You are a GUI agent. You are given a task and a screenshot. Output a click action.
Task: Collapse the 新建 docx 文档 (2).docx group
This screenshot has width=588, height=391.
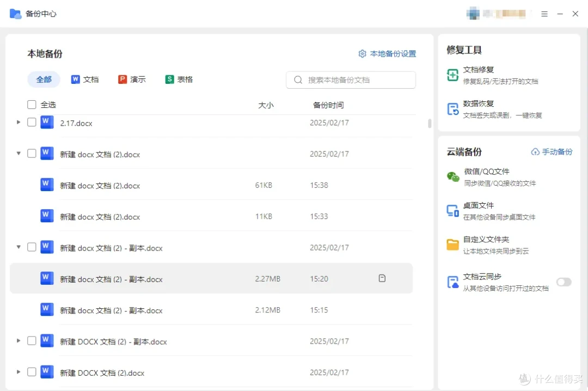coord(19,154)
